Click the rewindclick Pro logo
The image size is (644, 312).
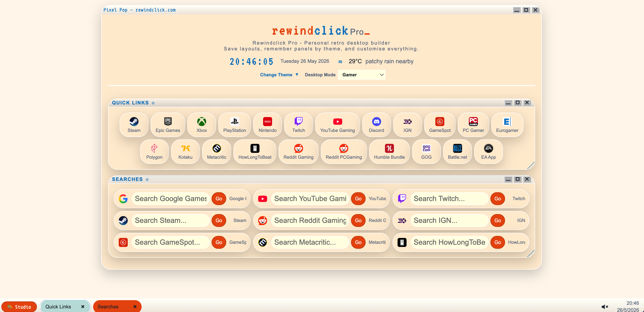tap(321, 31)
